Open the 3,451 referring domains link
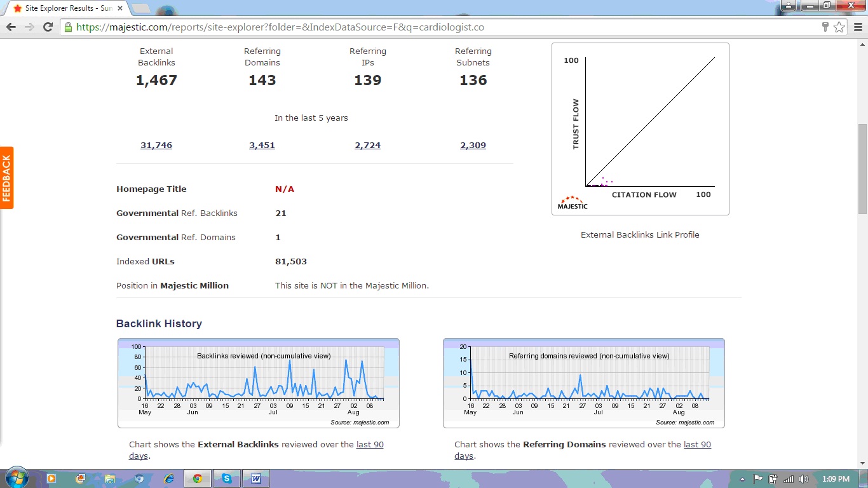The height and width of the screenshot is (488, 868). 262,146
